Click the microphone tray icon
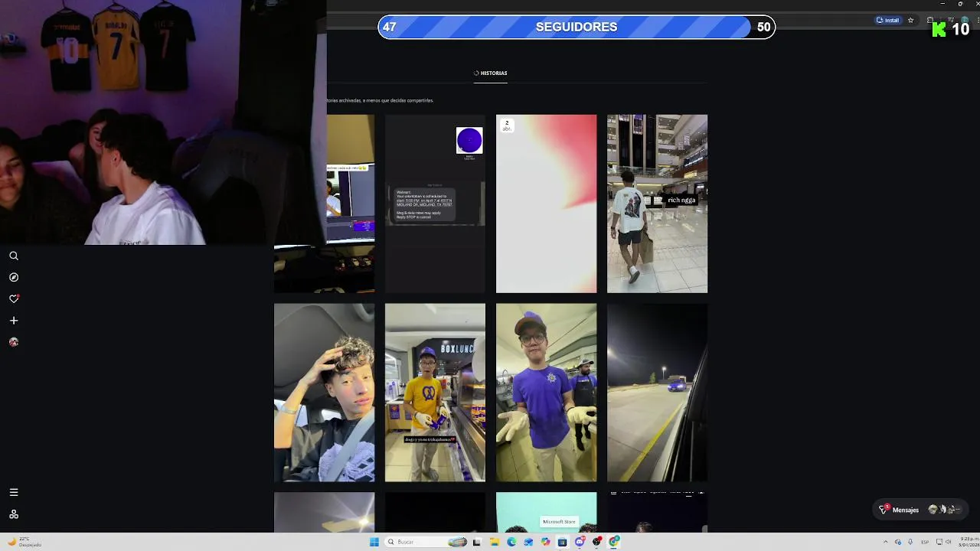Image resolution: width=980 pixels, height=551 pixels. point(910,542)
